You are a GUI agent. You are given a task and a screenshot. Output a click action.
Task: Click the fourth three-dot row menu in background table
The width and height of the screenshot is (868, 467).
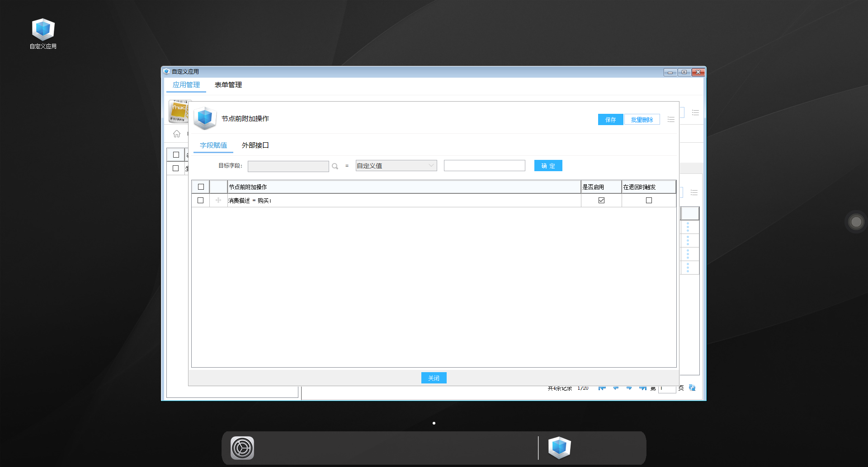[688, 267]
